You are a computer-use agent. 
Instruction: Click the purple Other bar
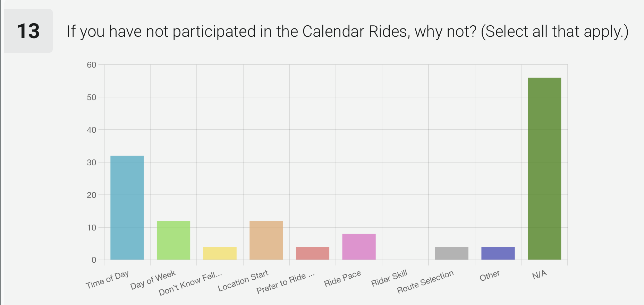(x=498, y=253)
